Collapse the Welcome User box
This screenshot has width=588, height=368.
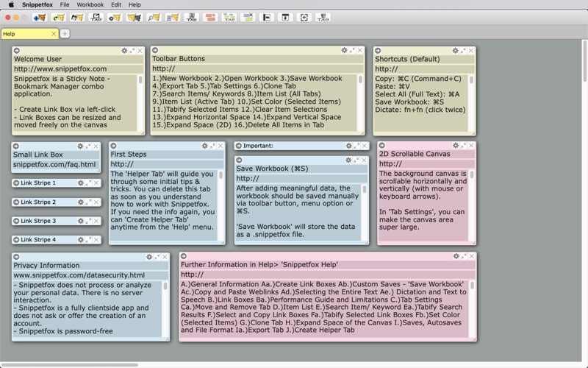132,51
